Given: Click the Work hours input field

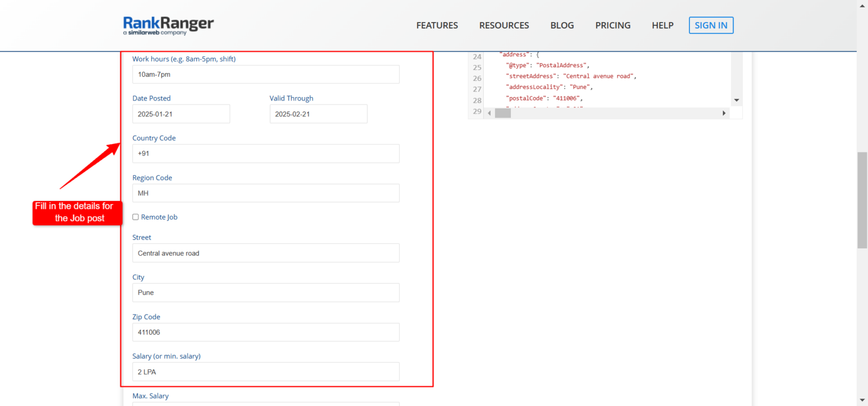Looking at the screenshot, I should 266,74.
